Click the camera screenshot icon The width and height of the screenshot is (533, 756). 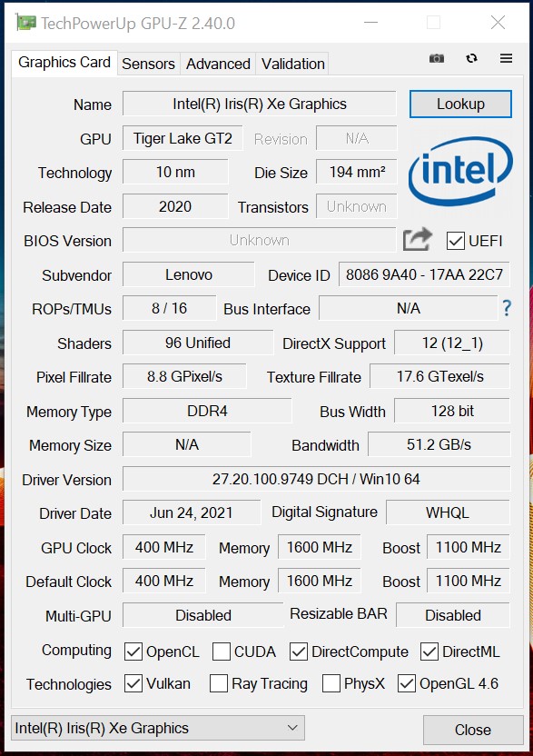pos(437,58)
